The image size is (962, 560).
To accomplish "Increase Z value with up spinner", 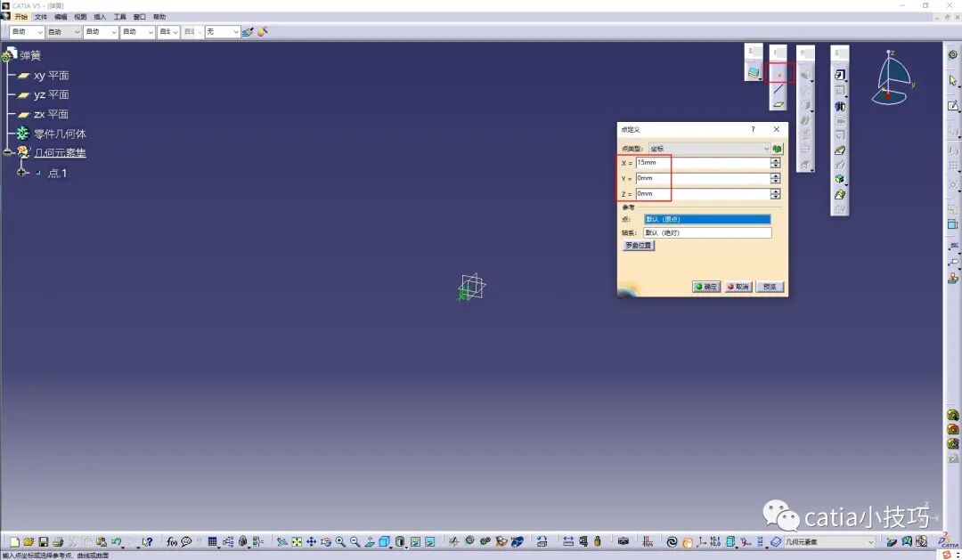I will click(x=776, y=191).
